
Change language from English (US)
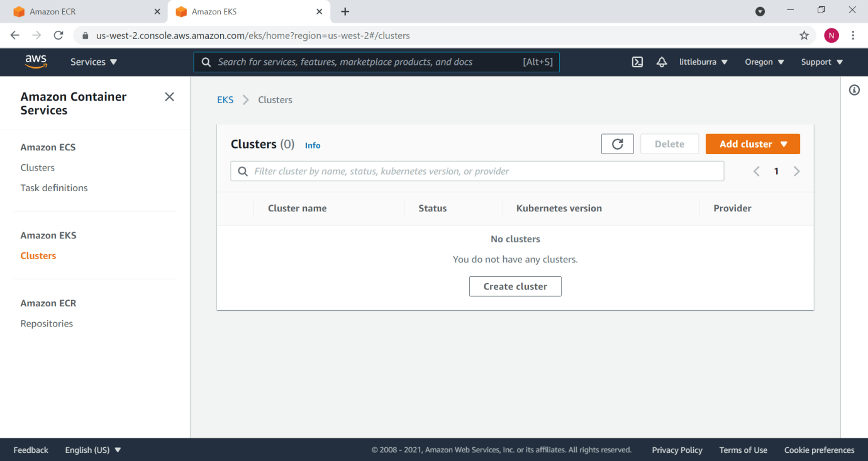click(93, 450)
